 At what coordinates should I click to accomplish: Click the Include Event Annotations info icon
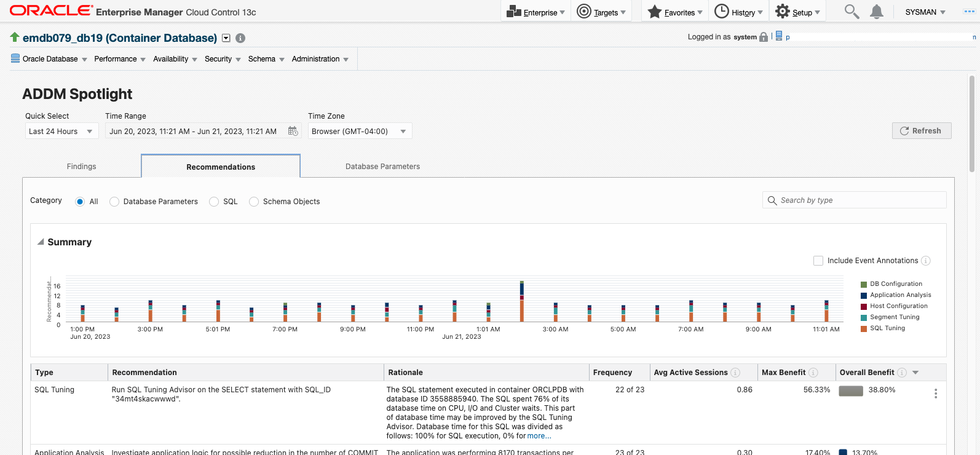click(x=926, y=261)
